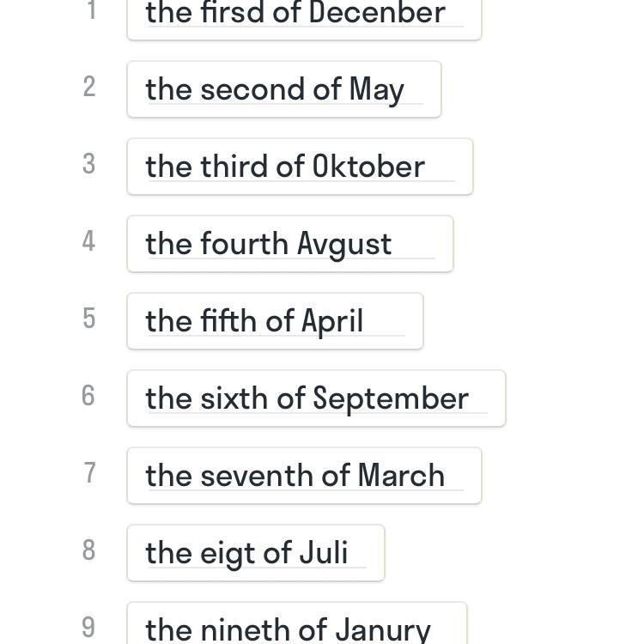This screenshot has height=644, width=644.
Task: Select the 'the second of May' input box
Action: point(283,89)
